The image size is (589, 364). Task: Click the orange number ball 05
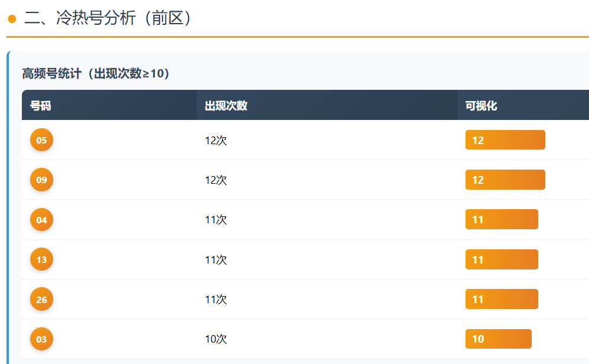coord(41,140)
